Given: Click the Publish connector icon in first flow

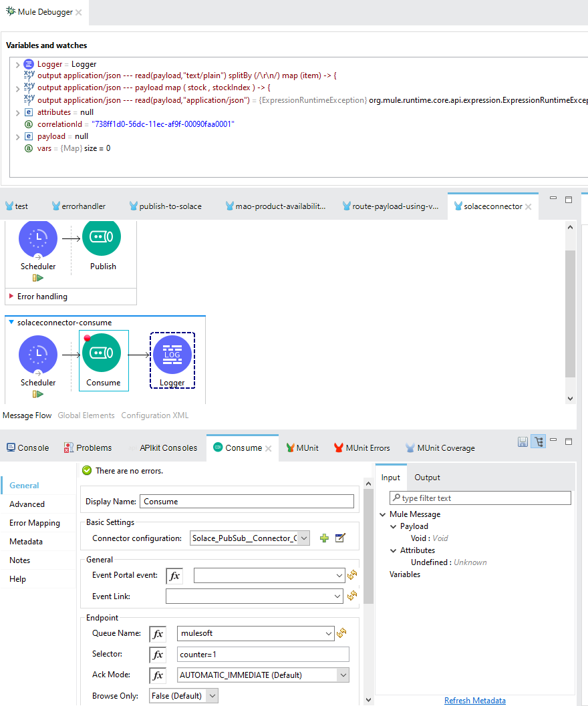Looking at the screenshot, I should tap(102, 238).
